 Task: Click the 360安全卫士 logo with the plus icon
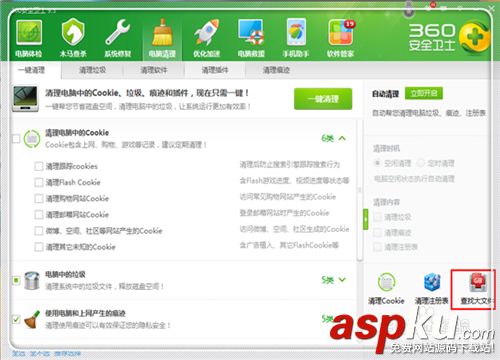[449, 38]
